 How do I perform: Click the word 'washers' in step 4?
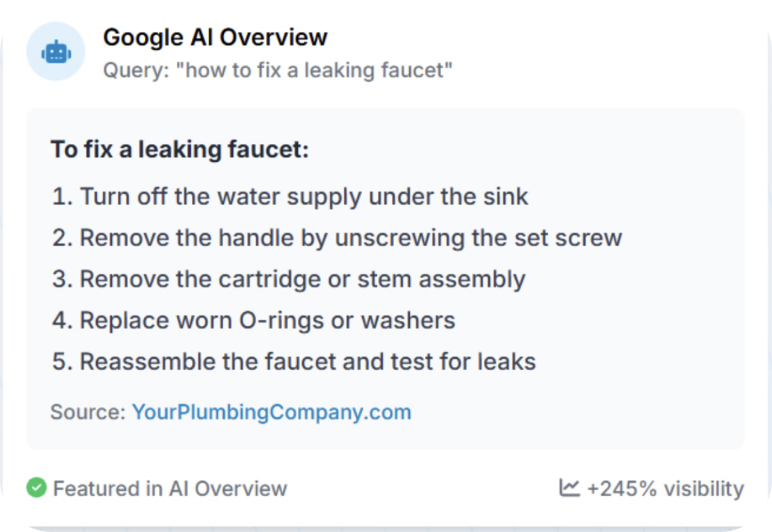(408, 320)
